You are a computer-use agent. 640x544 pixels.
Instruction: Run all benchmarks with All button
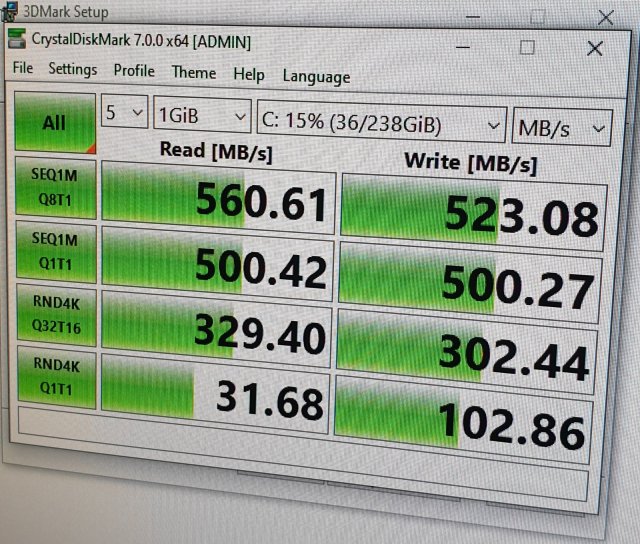tap(55, 122)
